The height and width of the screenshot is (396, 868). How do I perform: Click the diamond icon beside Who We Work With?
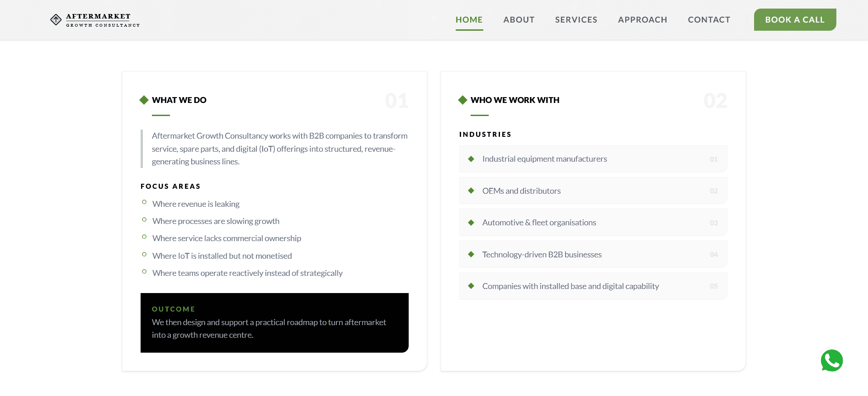[x=462, y=100]
